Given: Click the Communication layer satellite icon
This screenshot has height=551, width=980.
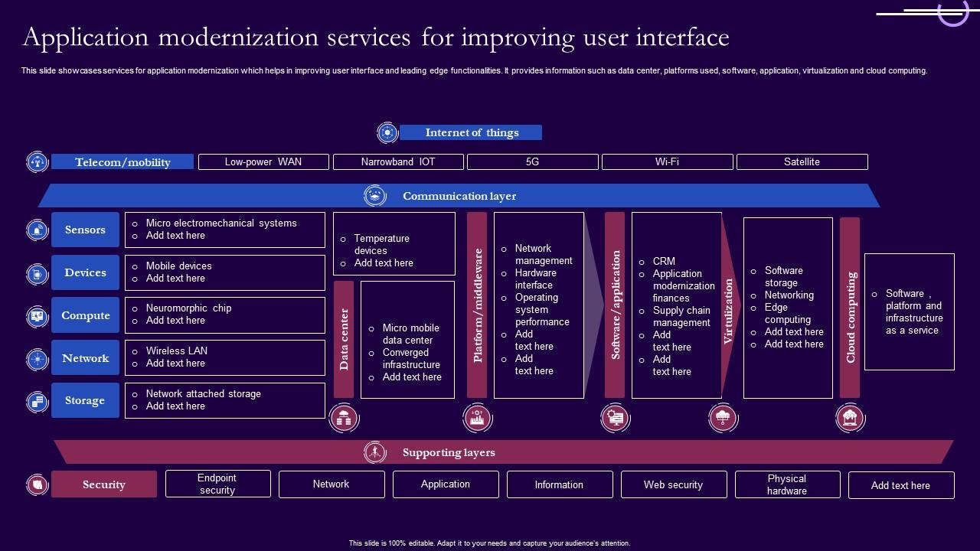Looking at the screenshot, I should pyautogui.click(x=374, y=195).
